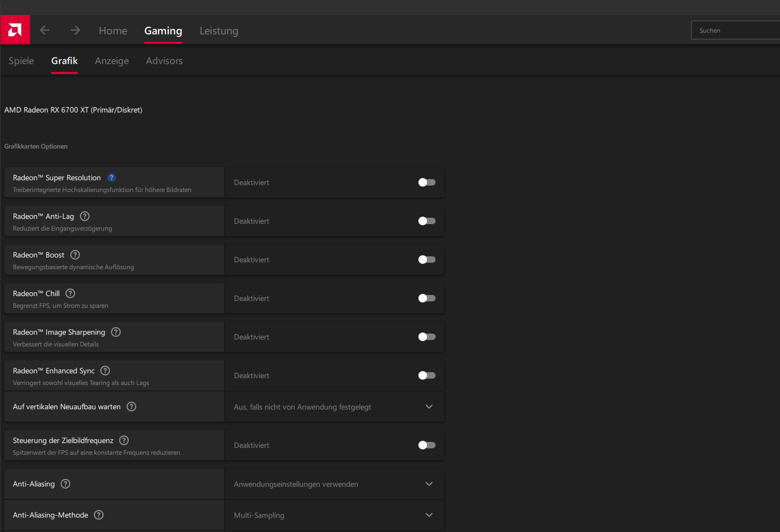This screenshot has height=532, width=780.
Task: Open help for Radeon Super Resolution
Action: click(112, 178)
